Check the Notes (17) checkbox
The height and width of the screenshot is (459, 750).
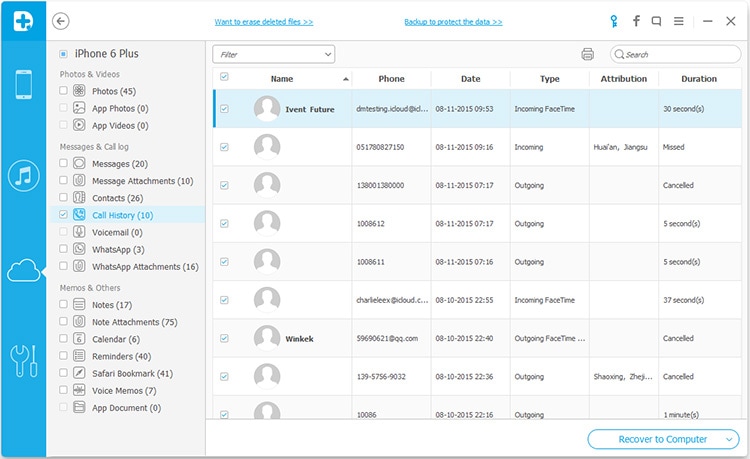click(x=63, y=304)
